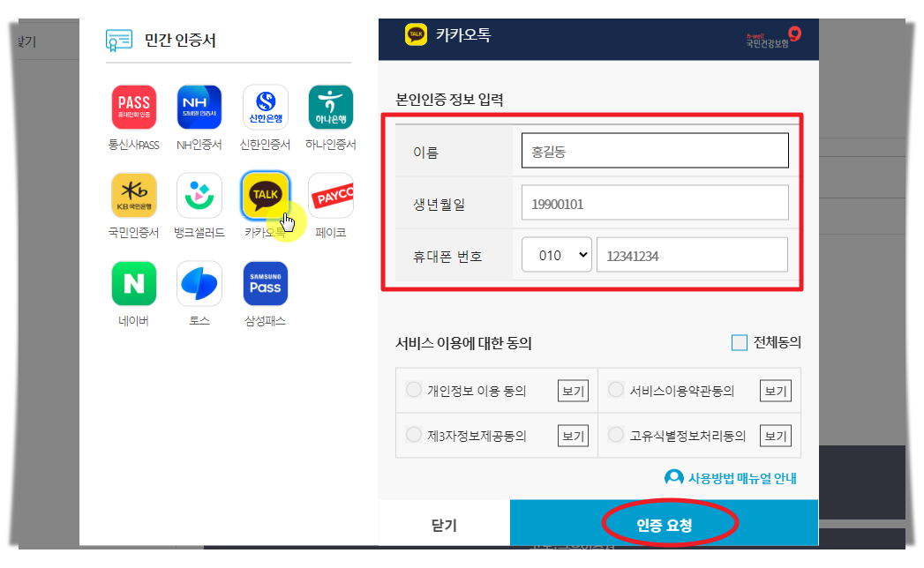Check the 전체동의 checkbox
This screenshot has height=568, width=924.
[x=739, y=342]
